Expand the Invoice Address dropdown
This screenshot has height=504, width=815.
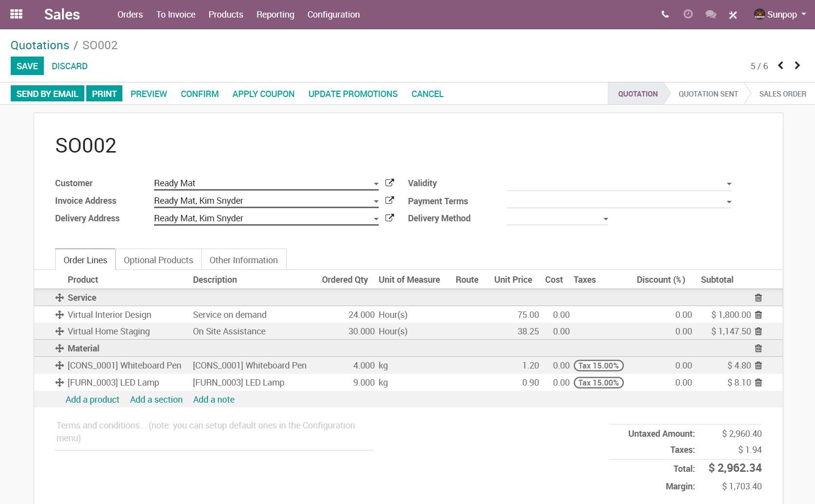pyautogui.click(x=376, y=202)
